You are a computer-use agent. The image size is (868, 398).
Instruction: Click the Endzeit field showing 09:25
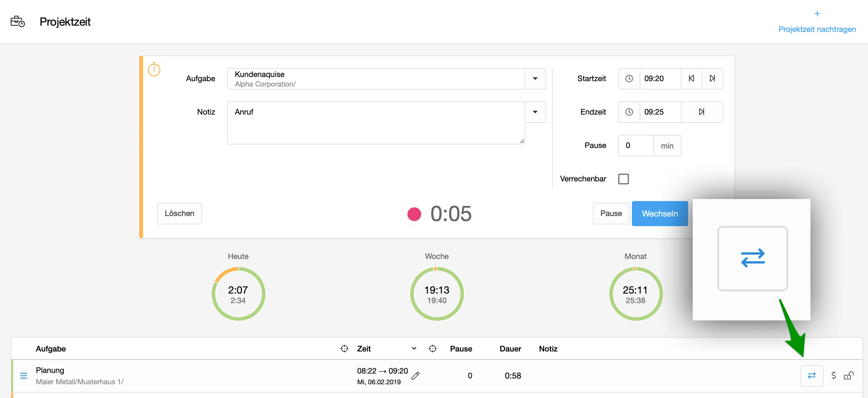(x=660, y=112)
